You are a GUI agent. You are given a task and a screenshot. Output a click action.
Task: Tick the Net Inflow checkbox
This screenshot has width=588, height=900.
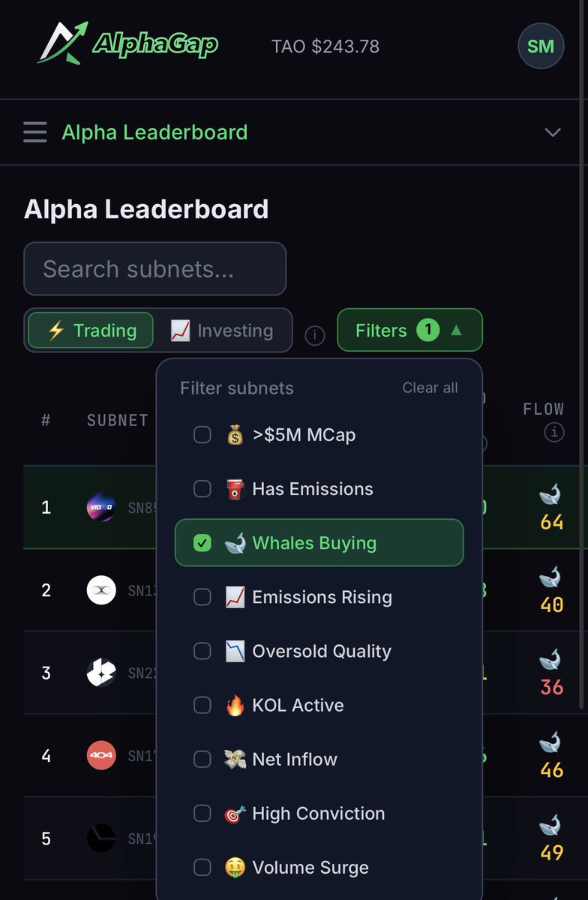(x=202, y=759)
